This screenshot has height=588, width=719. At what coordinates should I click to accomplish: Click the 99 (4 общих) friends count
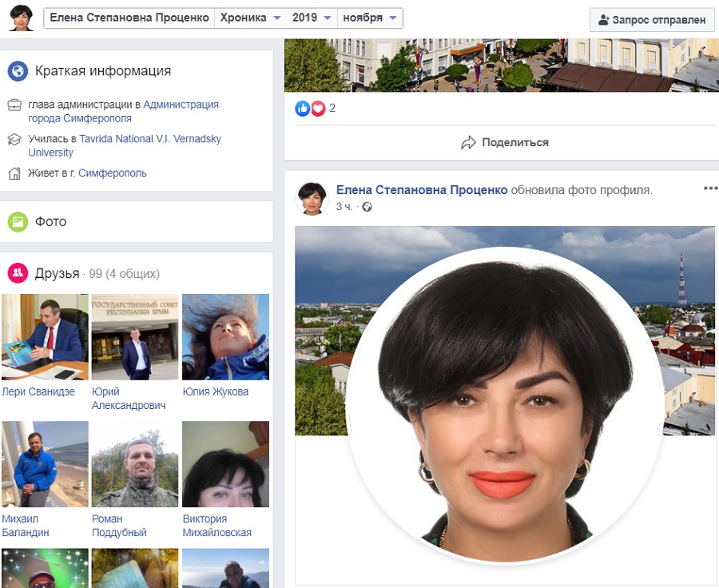125,274
